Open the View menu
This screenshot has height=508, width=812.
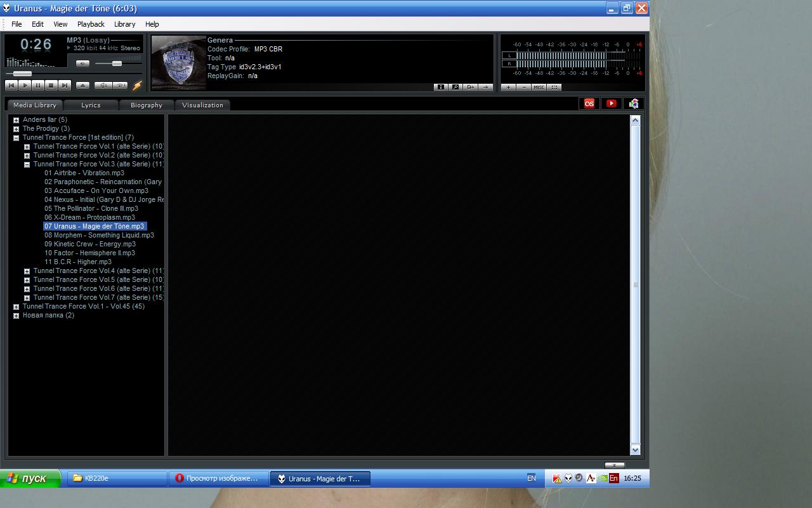[60, 24]
